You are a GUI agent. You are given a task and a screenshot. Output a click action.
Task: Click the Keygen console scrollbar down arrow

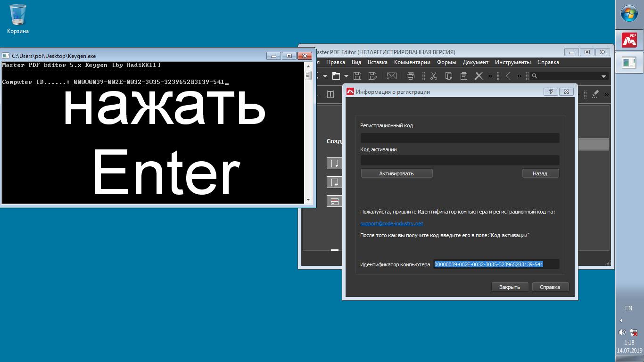308,200
